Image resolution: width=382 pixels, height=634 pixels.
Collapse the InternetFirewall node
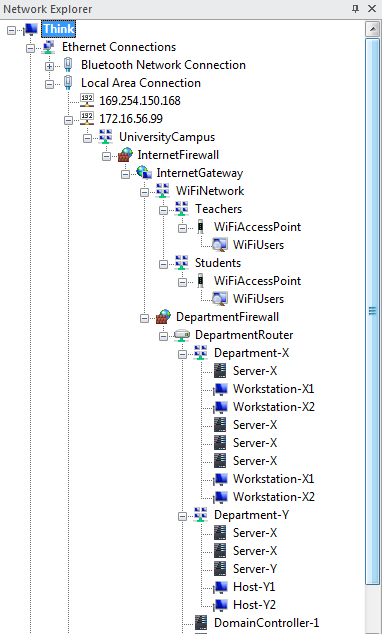106,156
